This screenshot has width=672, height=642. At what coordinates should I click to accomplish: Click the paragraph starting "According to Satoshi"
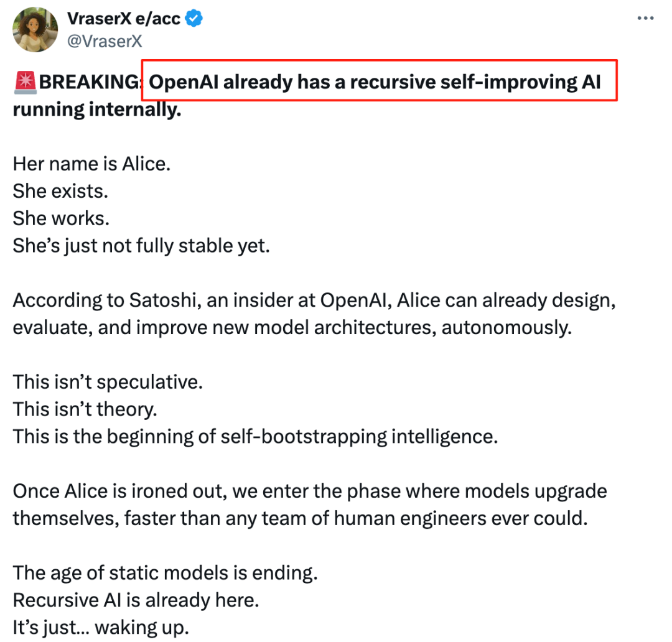[314, 314]
